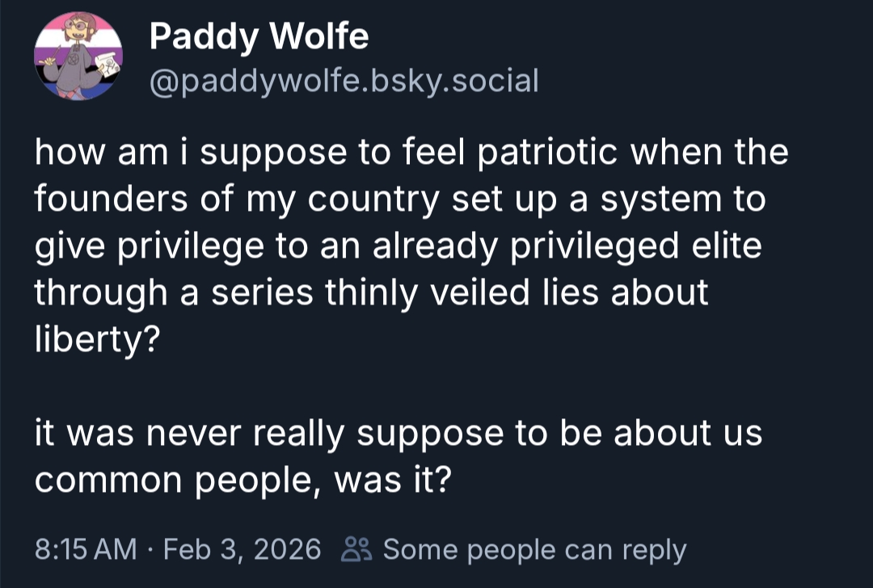Click the line starting "how am i suppose"
The height and width of the screenshot is (588, 873).
(x=411, y=153)
